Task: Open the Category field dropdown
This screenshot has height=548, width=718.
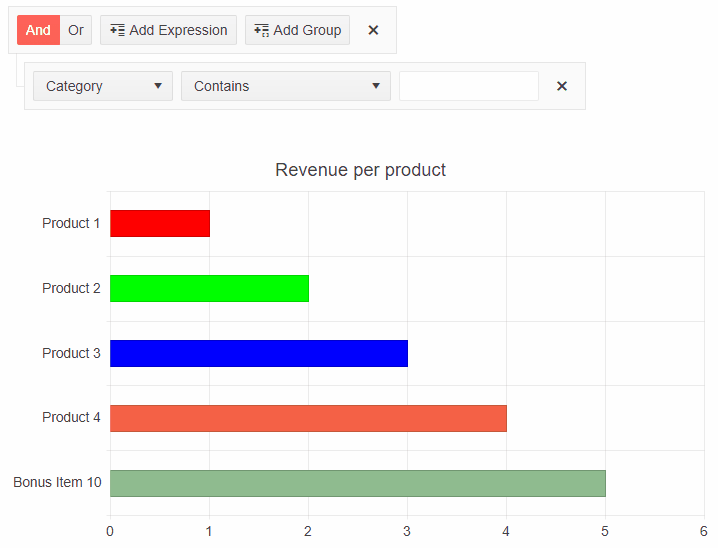Action: tap(103, 86)
